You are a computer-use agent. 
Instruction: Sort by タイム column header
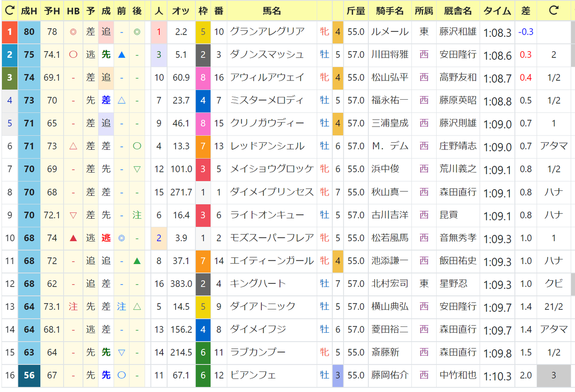click(x=497, y=11)
